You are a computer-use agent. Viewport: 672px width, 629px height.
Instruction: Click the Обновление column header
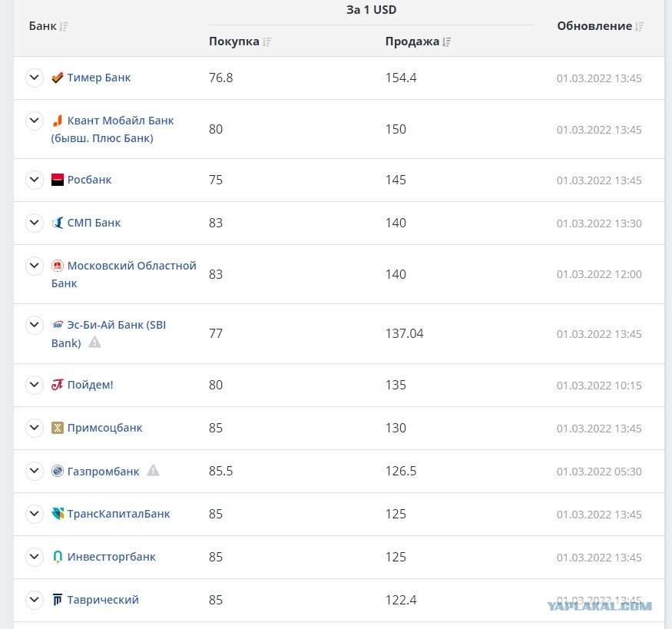(594, 26)
